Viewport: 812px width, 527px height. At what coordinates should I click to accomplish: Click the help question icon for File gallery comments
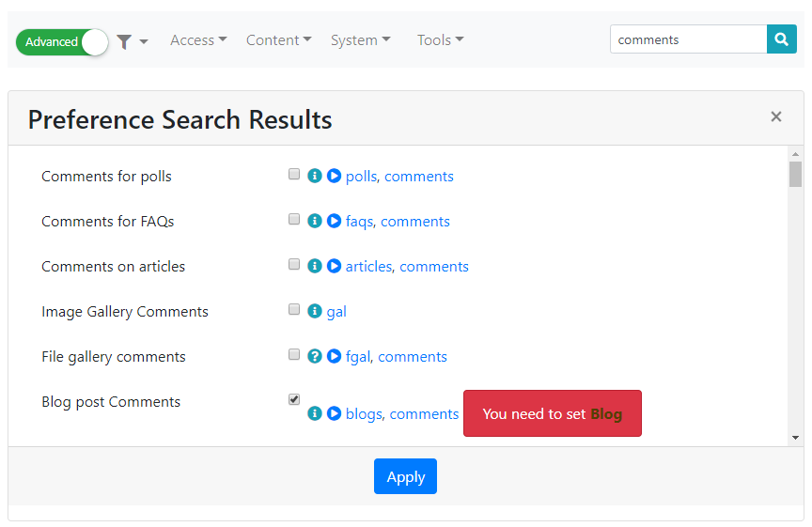315,356
